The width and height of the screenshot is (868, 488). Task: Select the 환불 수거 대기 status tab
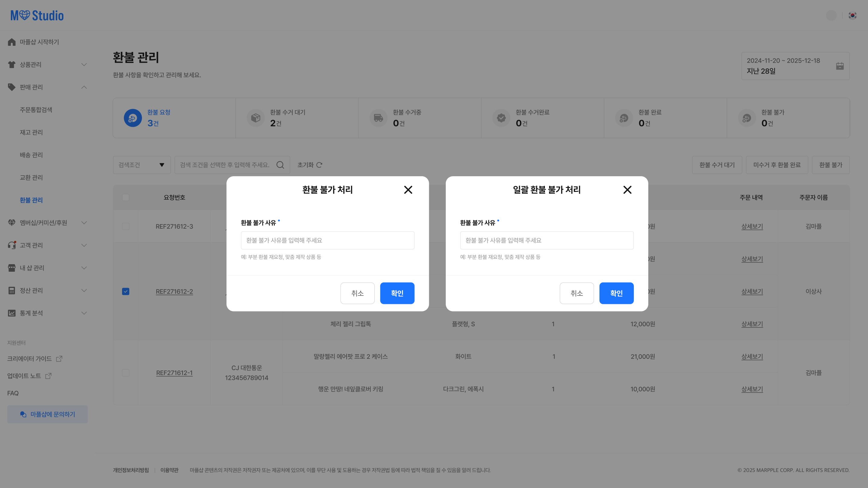click(x=297, y=118)
